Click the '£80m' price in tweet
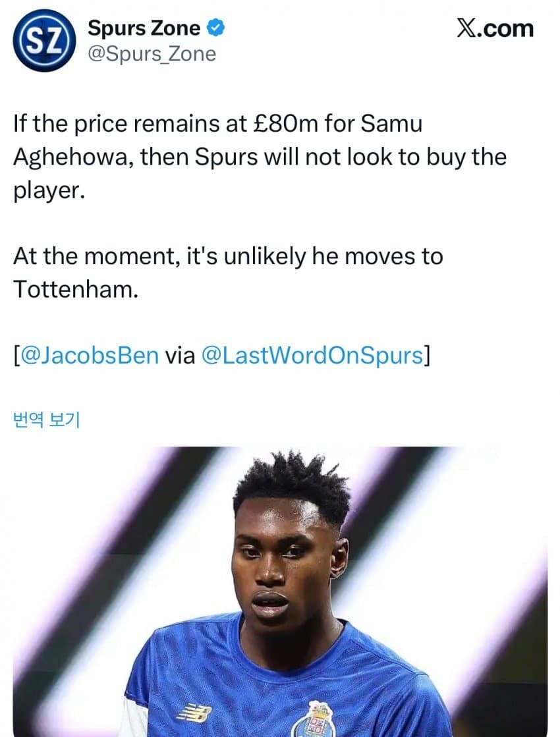The width and height of the screenshot is (560, 737). click(285, 124)
